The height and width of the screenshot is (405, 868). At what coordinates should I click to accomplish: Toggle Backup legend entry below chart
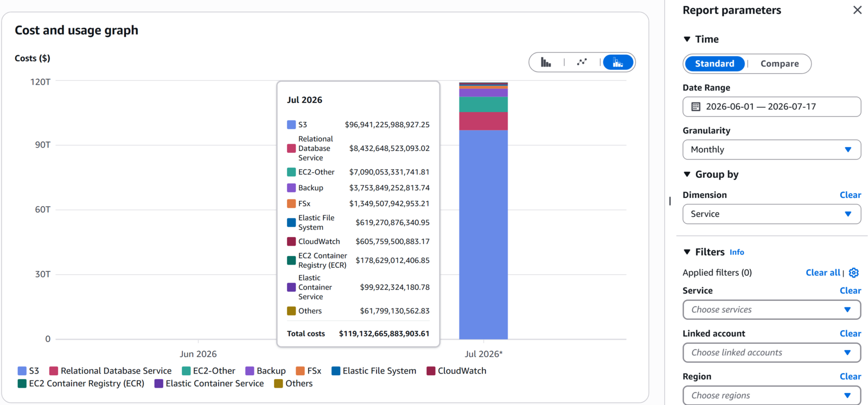point(266,371)
